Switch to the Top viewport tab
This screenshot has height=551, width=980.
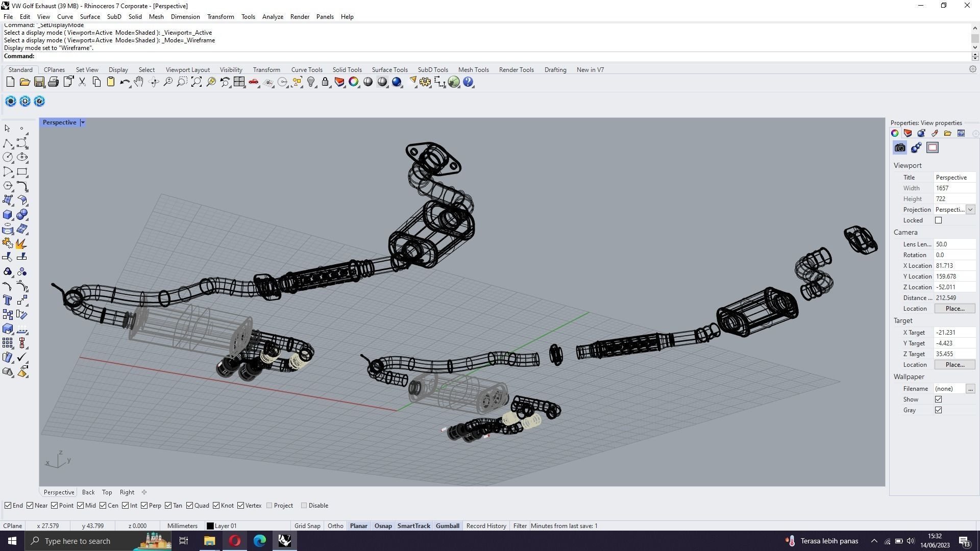107,492
